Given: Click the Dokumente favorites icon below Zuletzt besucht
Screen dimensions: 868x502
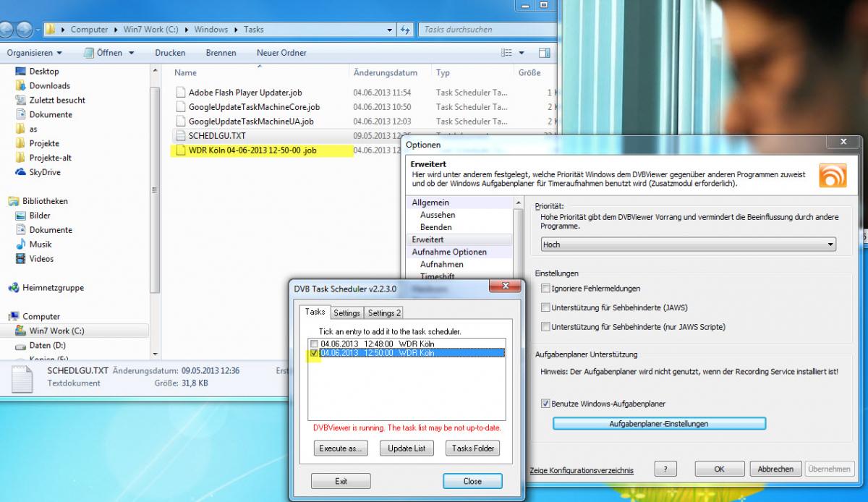Looking at the screenshot, I should tap(20, 114).
